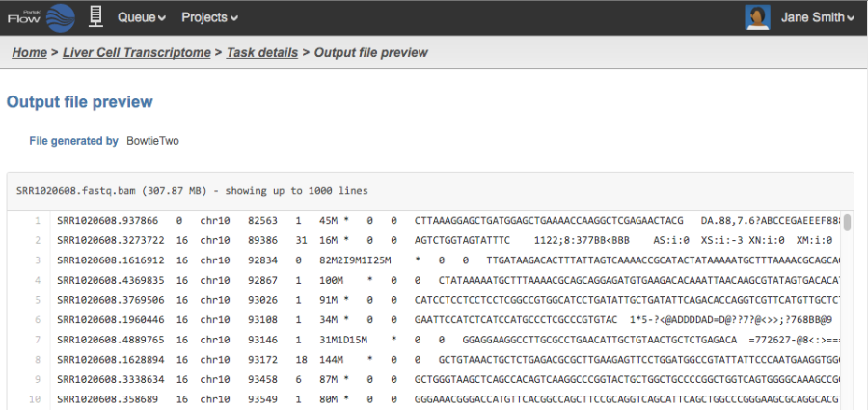
Task: Click line number 10 in gutter
Action: pyautogui.click(x=35, y=398)
